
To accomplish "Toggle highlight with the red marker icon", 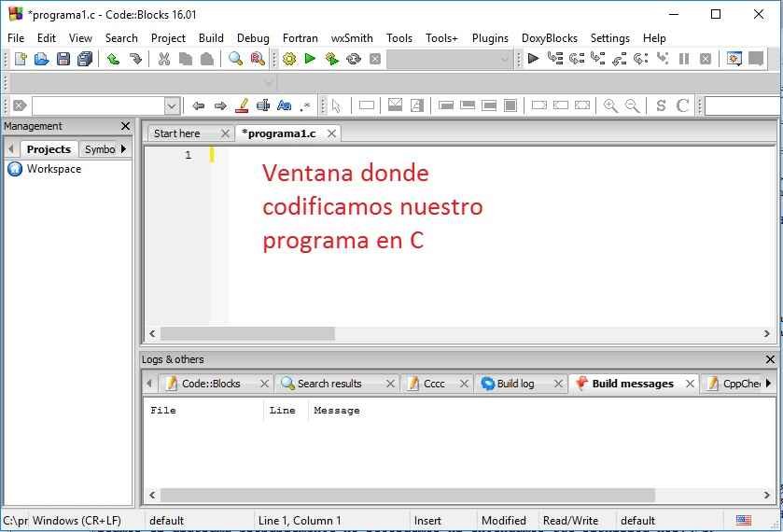I will tap(243, 105).
